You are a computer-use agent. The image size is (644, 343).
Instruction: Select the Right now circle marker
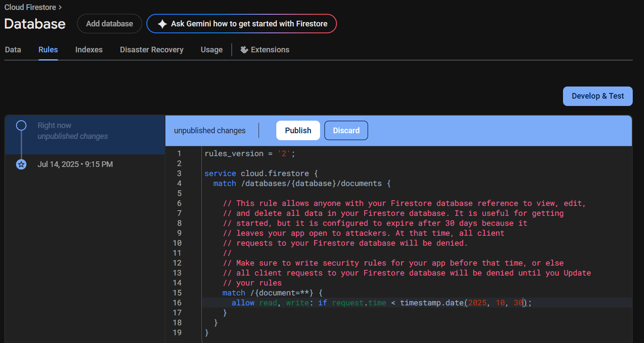[21, 126]
